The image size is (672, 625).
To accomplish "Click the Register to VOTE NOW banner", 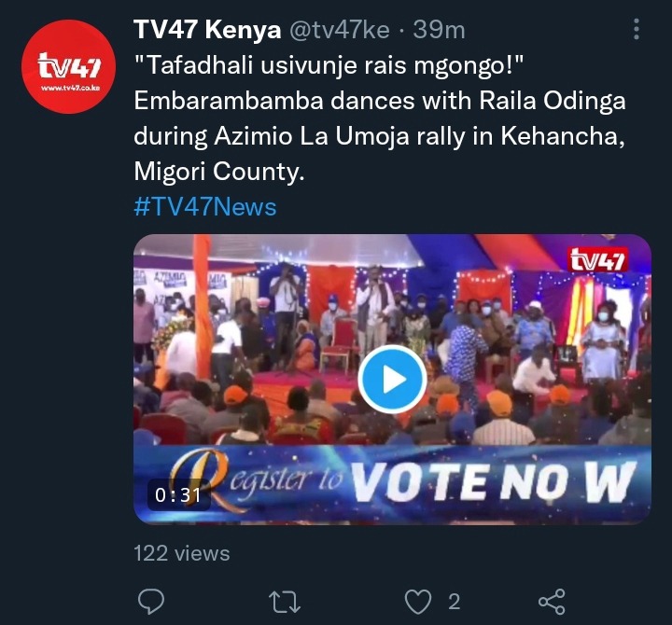I will [392, 482].
